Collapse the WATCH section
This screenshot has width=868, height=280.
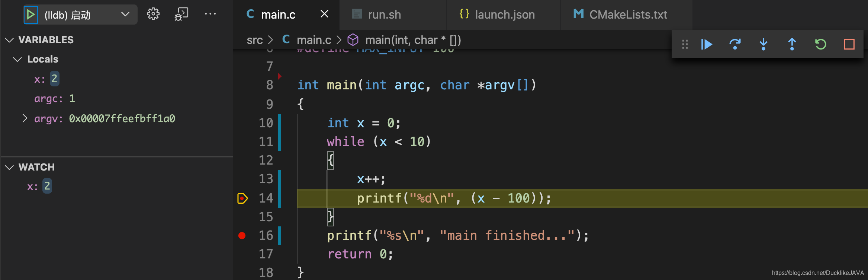click(x=10, y=167)
